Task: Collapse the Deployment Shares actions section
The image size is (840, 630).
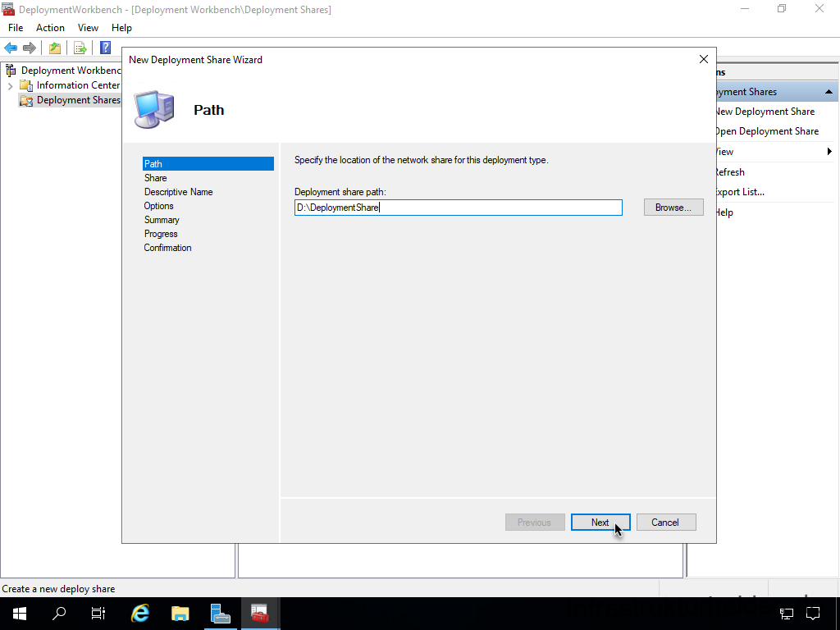Action: tap(829, 92)
